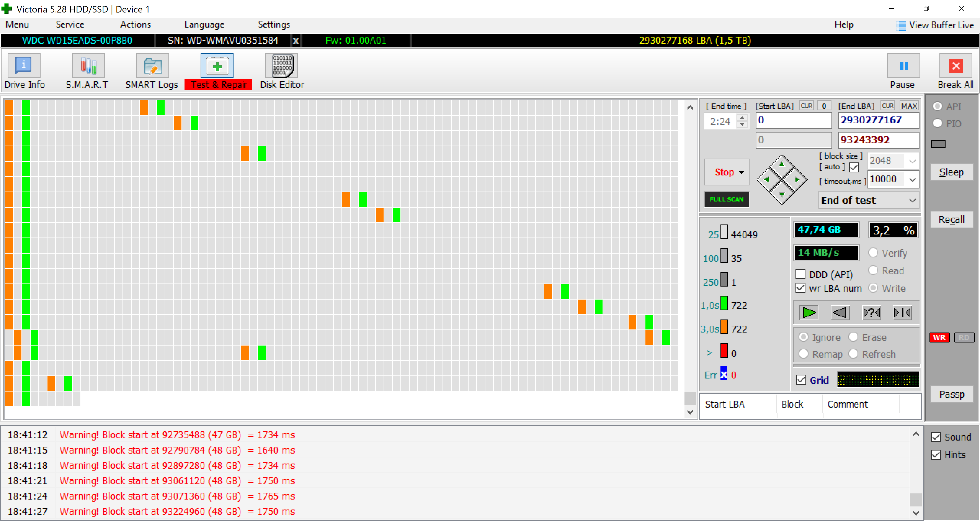Select the Refresh radio option

853,354
